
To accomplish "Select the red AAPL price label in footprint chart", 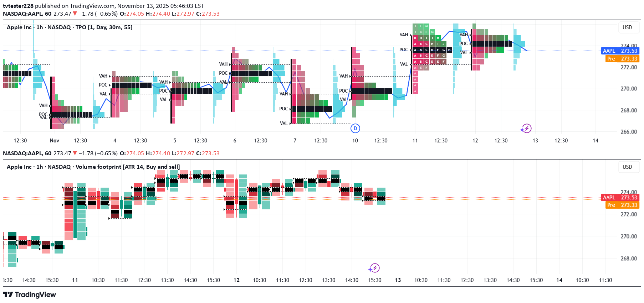I will click(x=609, y=198).
